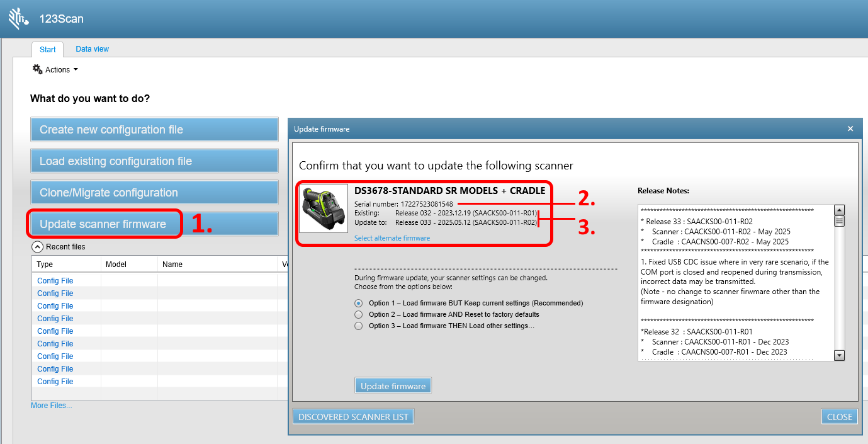This screenshot has height=444, width=868.
Task: Switch to the Data view tab
Action: coord(92,49)
